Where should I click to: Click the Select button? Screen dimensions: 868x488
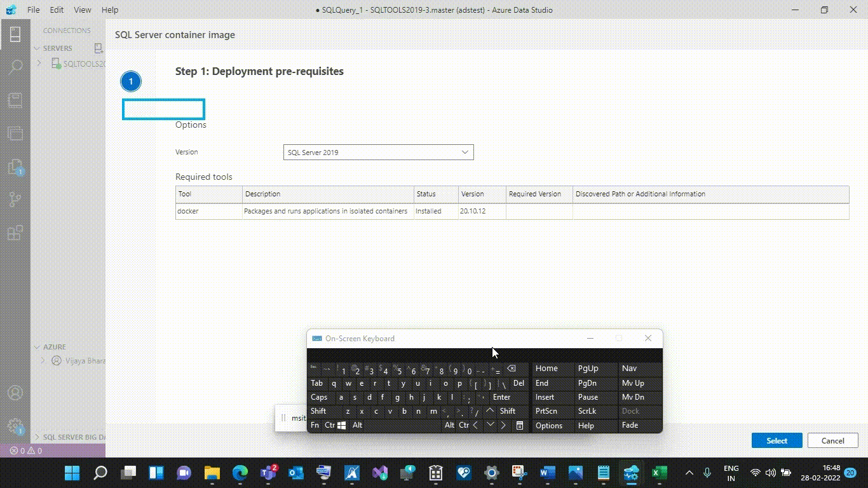click(x=776, y=440)
